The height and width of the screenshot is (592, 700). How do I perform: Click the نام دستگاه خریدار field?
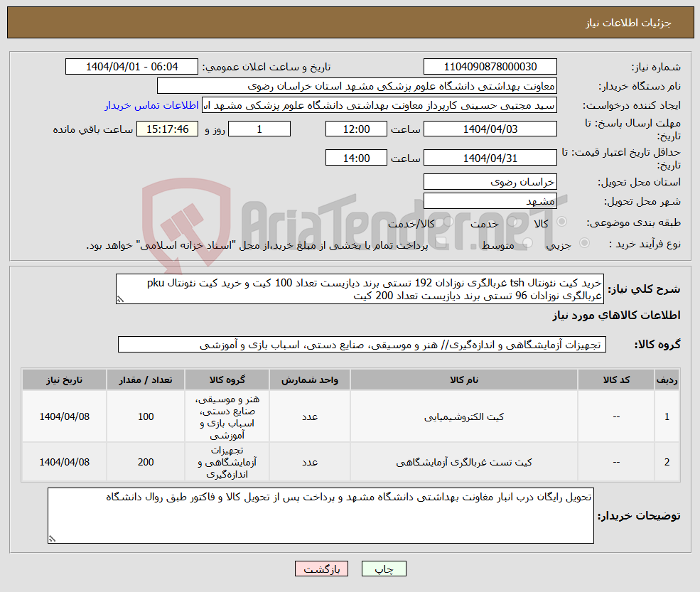tap(357, 86)
